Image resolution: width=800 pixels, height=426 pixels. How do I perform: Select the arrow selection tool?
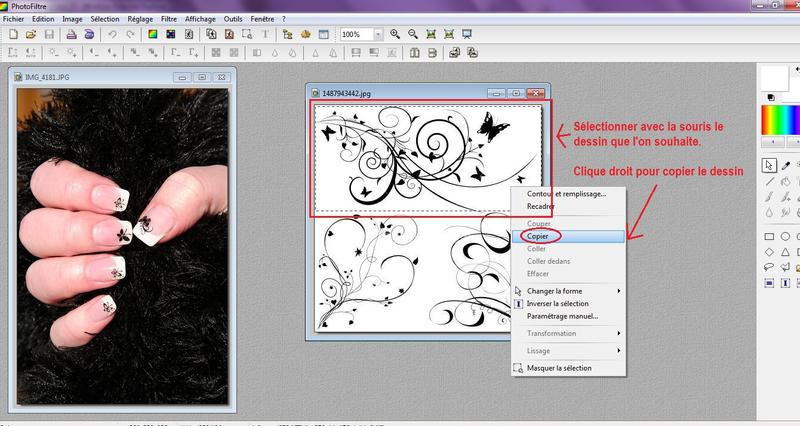tap(768, 164)
